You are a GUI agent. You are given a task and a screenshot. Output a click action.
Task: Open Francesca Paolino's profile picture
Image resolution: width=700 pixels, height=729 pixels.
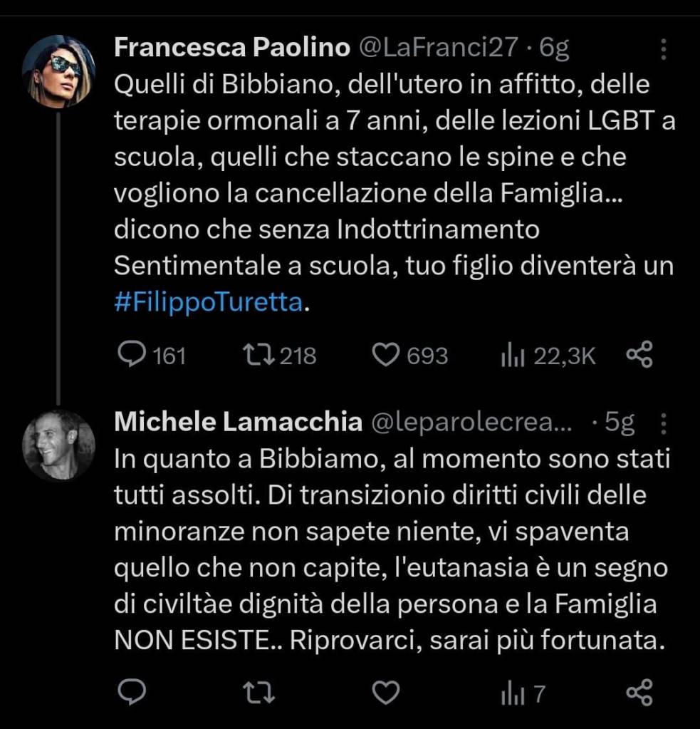click(58, 71)
